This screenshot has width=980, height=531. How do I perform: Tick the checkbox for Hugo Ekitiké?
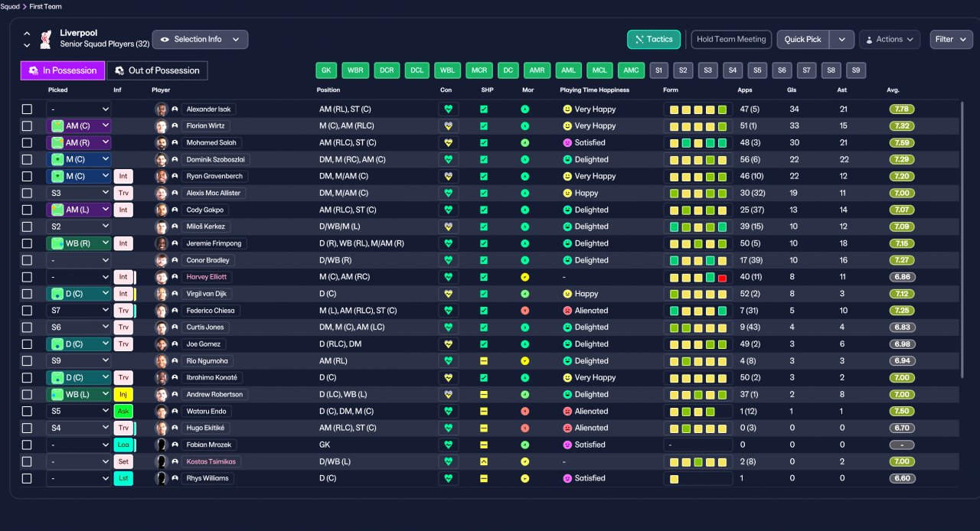[27, 428]
